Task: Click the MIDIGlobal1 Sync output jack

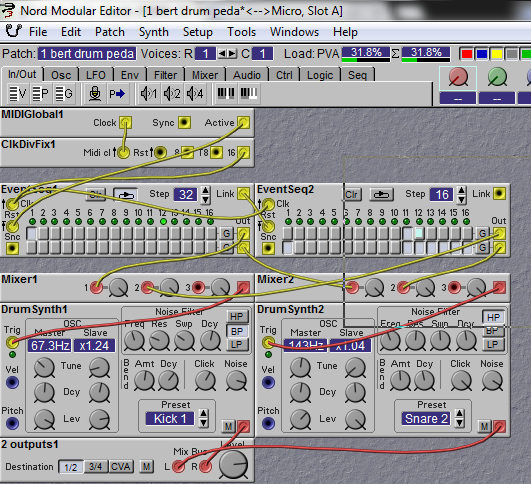Action: [184, 122]
